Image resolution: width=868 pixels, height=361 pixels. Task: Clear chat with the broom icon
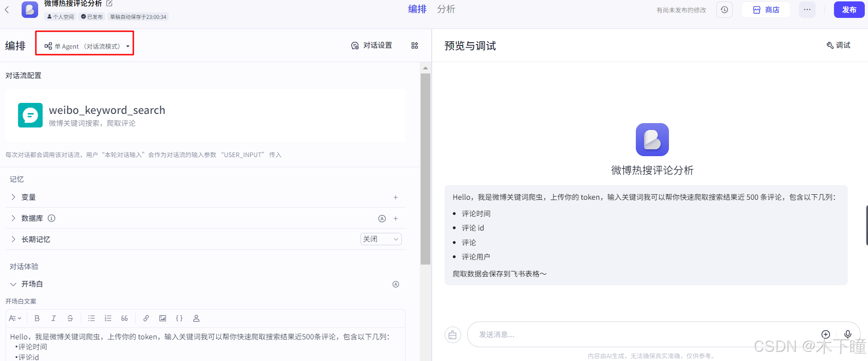click(453, 335)
